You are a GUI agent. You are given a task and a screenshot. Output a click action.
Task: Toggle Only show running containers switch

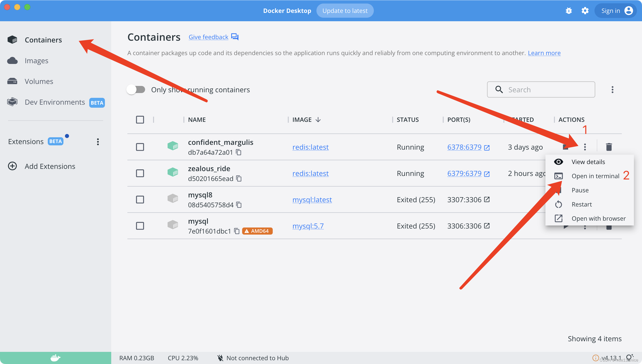(x=136, y=89)
